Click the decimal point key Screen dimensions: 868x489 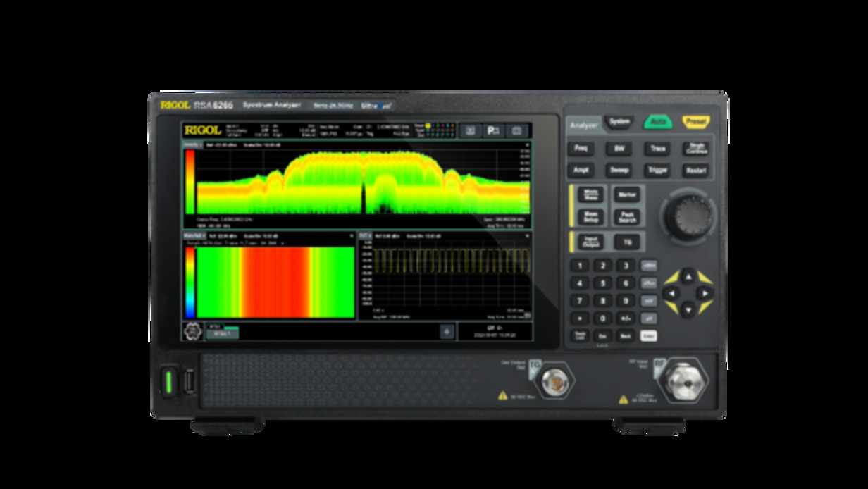coord(579,318)
